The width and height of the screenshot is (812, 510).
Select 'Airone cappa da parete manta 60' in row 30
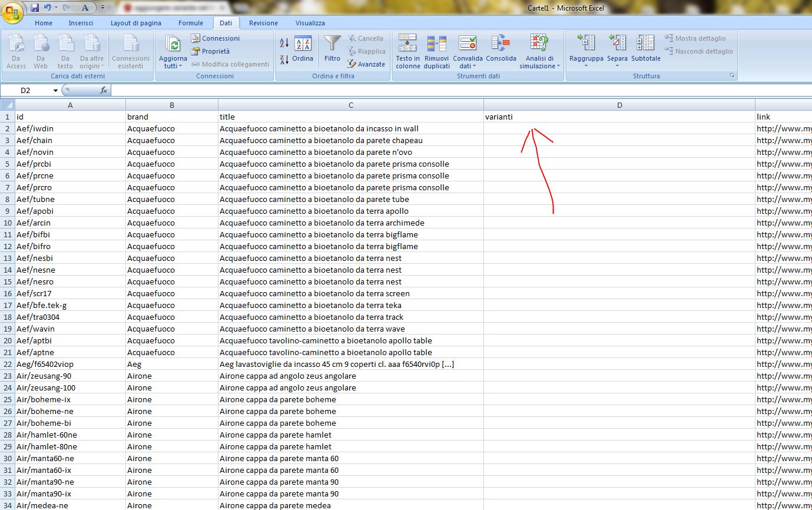click(x=351, y=458)
